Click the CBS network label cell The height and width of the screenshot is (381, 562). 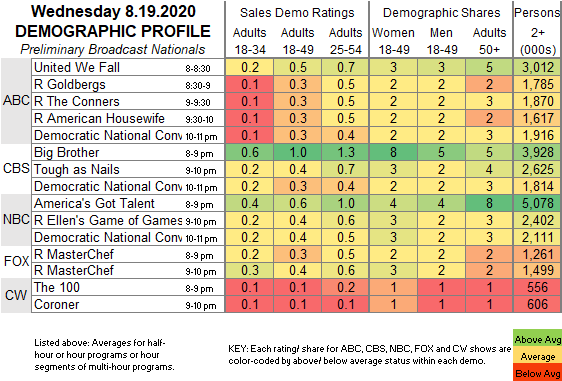(16, 169)
